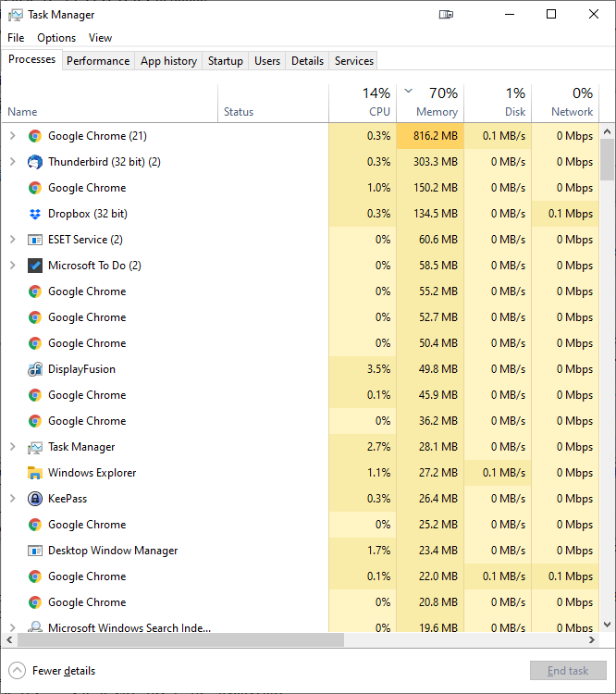
Task: Click the Task Manager process row icon
Action: 35,448
